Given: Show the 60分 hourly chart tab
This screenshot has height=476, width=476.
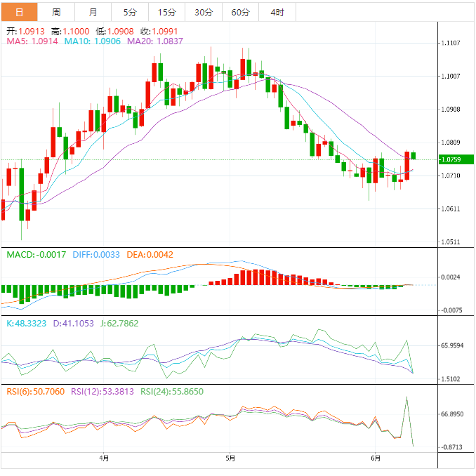Looking at the screenshot, I should coord(240,12).
